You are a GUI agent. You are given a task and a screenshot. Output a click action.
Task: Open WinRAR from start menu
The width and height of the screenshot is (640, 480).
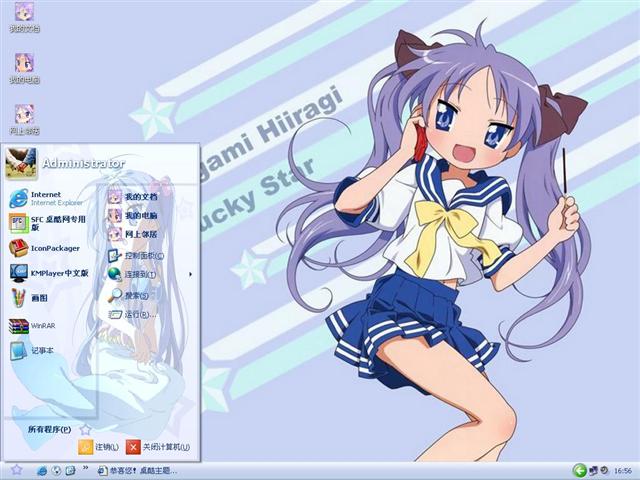[x=32, y=326]
